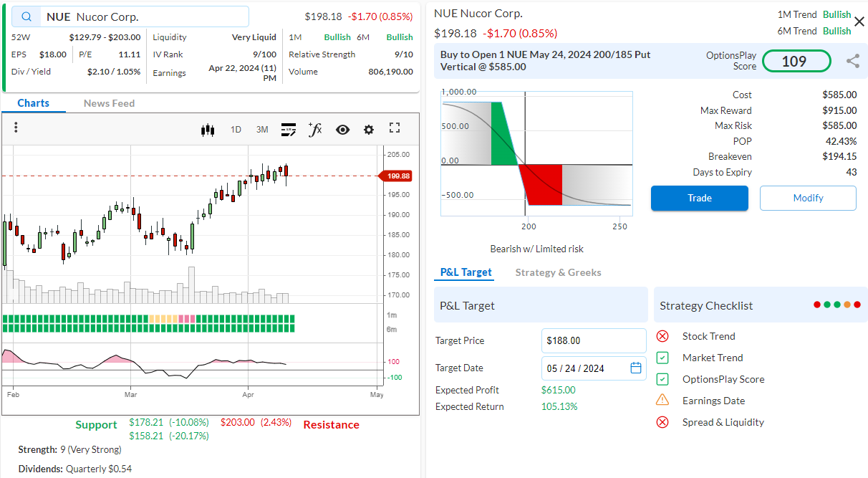Open the P&L Target tab
This screenshot has width=868, height=478.
point(466,272)
